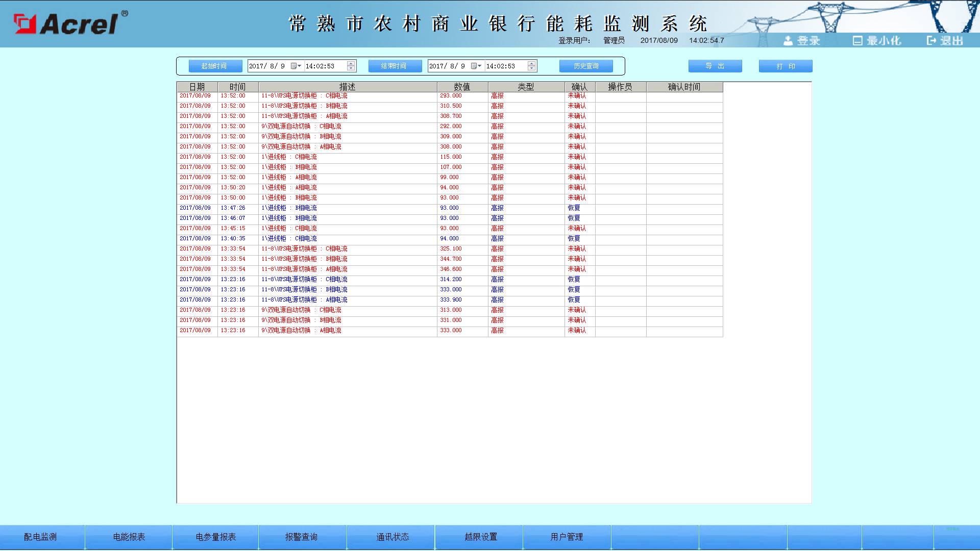
Task: Click the 最小化 minimize icon
Action: pyautogui.click(x=857, y=41)
